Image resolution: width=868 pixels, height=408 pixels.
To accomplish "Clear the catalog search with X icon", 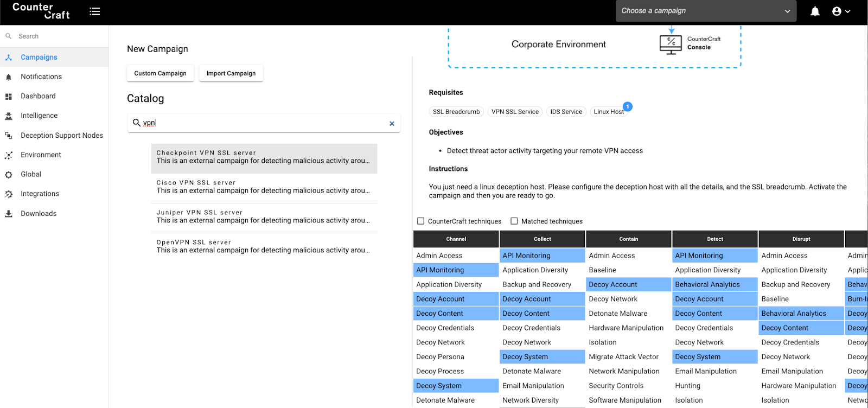I will pos(392,124).
